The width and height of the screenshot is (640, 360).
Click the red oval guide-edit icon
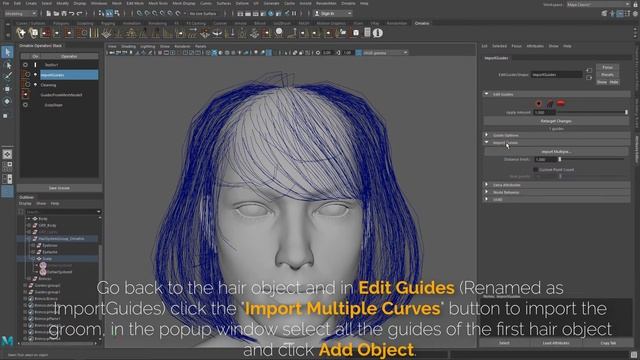[x=561, y=103]
